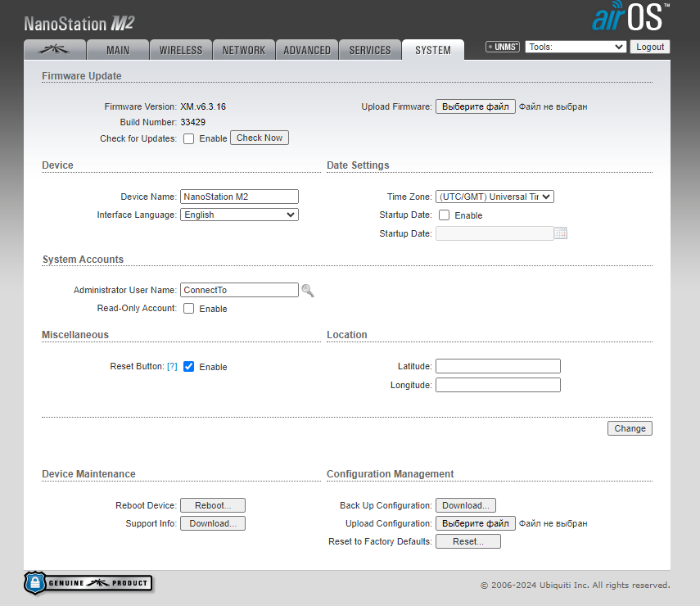Viewport: 700px width, 606px height.
Task: Toggle the Startup Date Enable checkbox
Action: [x=445, y=215]
